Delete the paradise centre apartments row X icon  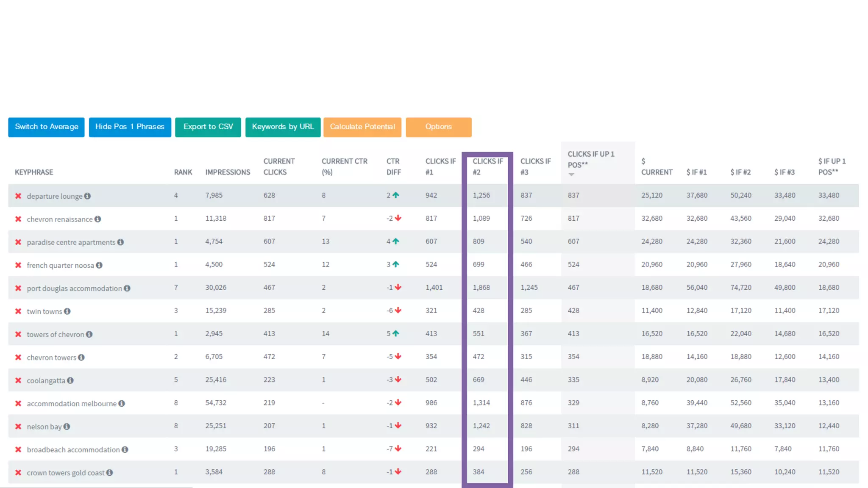(18, 242)
